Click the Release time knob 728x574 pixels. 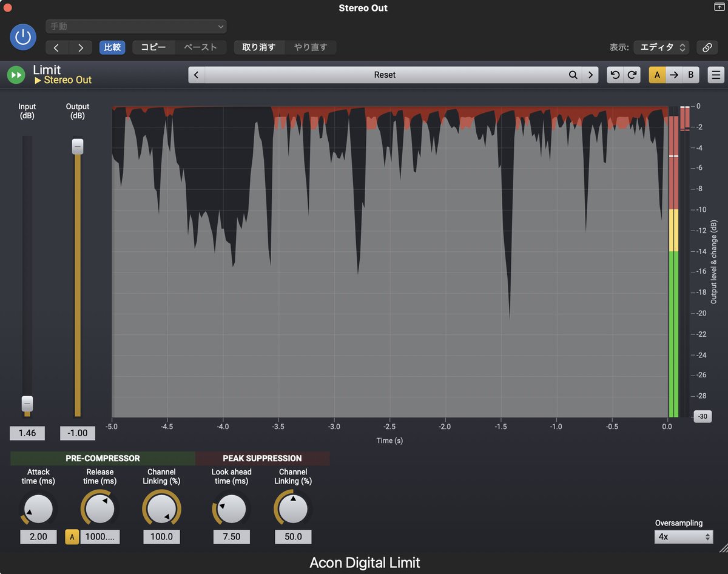[x=100, y=508]
